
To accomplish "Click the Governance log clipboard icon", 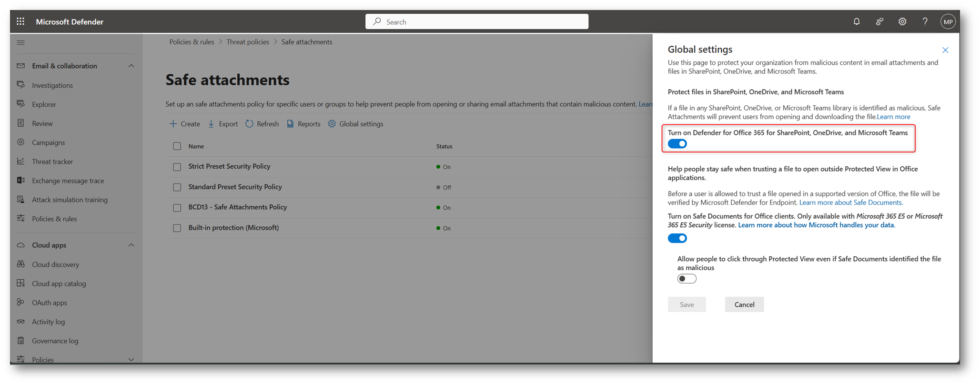I will click(20, 340).
